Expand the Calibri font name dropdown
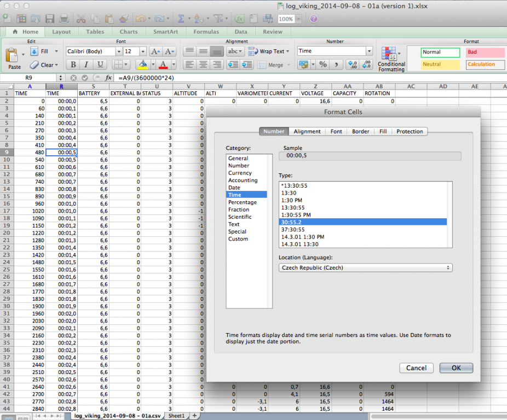This screenshot has height=420, width=507. (119, 51)
